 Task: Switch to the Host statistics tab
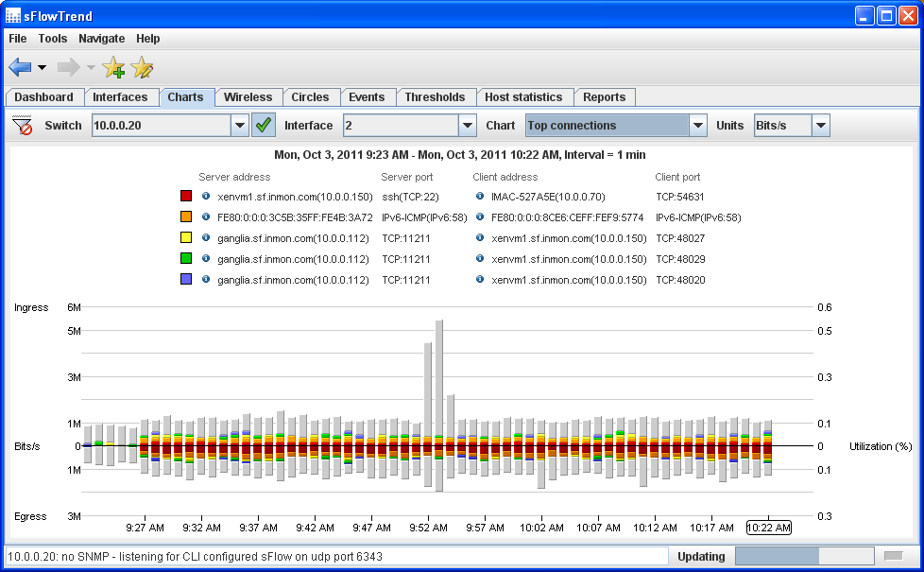pyautogui.click(x=524, y=96)
